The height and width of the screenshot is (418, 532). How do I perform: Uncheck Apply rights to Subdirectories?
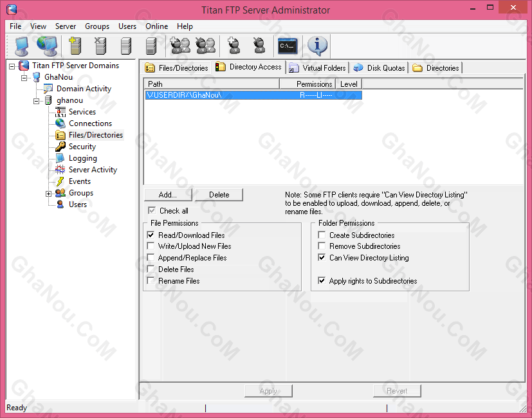point(322,280)
